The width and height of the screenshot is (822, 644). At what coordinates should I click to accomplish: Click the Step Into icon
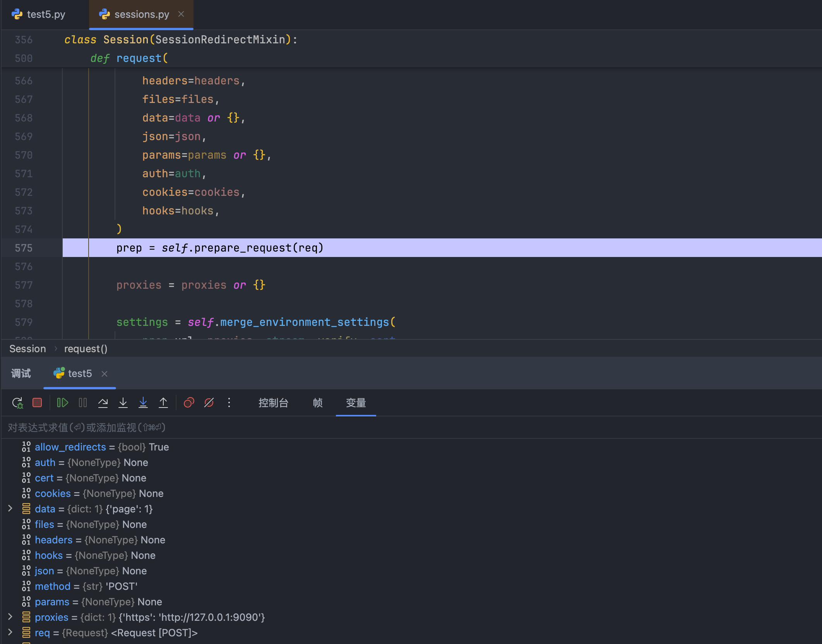[123, 403]
